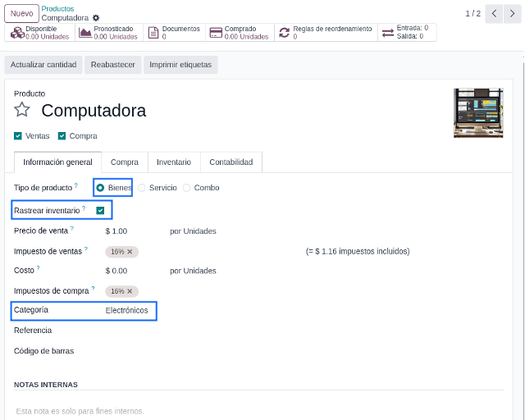Viewport: 525px width, 420px height.
Task: Click the internal notes text area
Action: point(258,411)
